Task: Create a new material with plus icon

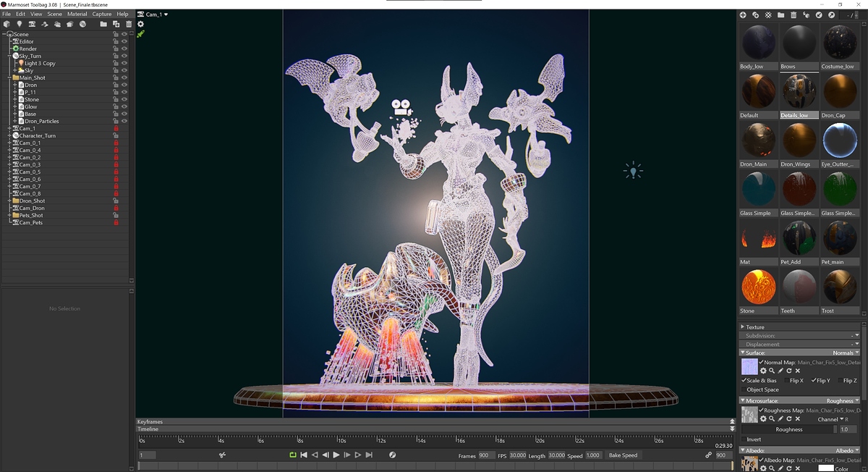Action: tap(743, 14)
